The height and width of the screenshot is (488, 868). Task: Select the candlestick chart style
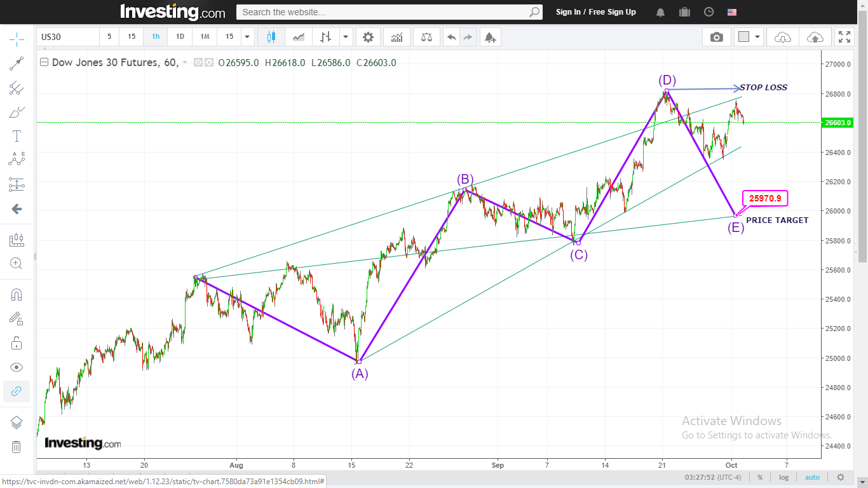pyautogui.click(x=271, y=37)
